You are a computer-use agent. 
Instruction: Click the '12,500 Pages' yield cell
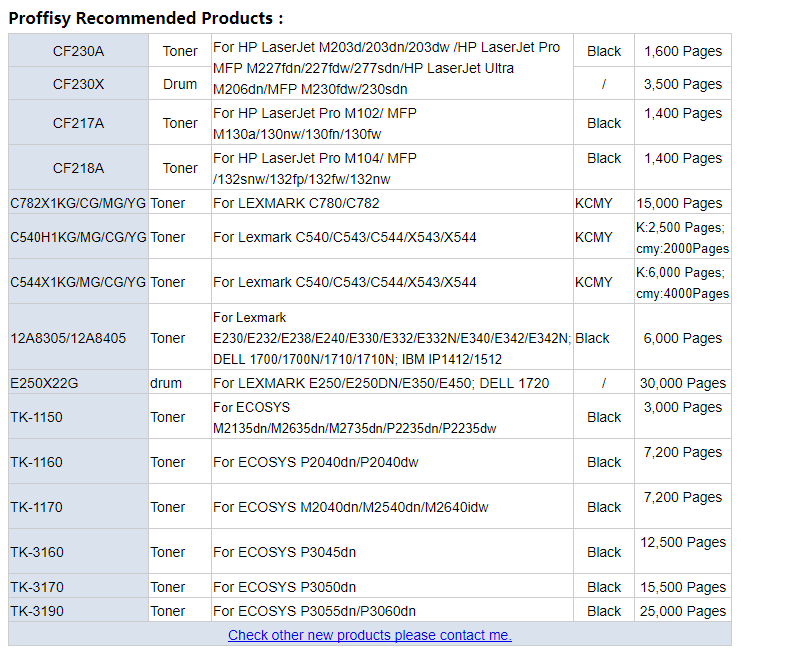pyautogui.click(x=682, y=551)
